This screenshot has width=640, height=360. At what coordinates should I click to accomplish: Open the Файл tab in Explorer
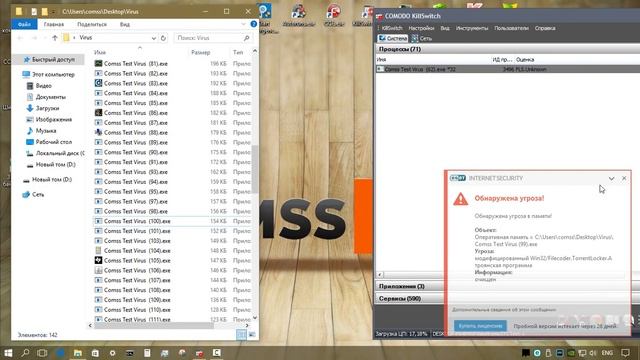pos(24,24)
